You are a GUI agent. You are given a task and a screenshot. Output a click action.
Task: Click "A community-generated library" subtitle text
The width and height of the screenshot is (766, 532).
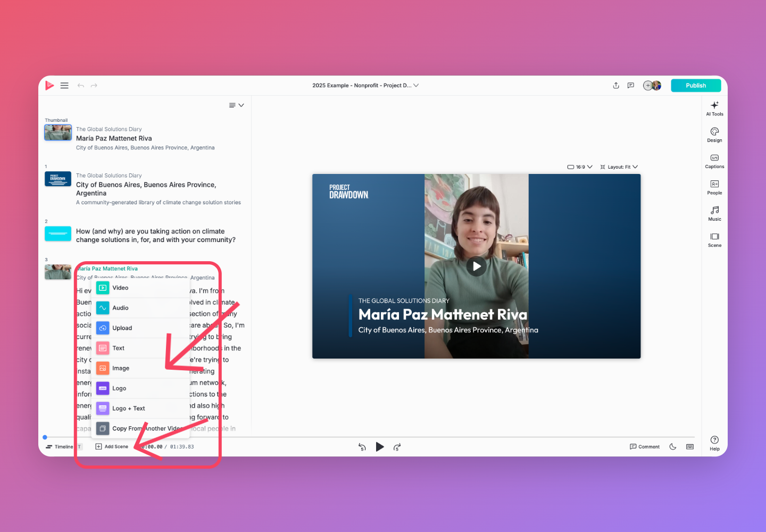click(159, 203)
